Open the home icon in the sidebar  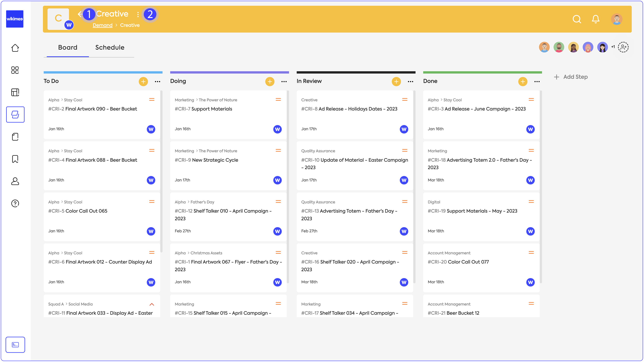coord(15,48)
